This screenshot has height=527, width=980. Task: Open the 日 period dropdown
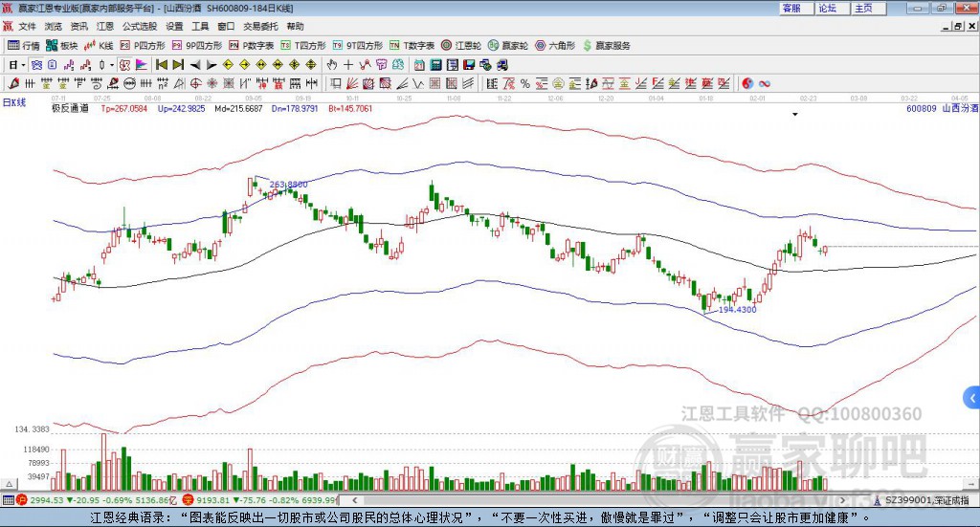[17, 65]
